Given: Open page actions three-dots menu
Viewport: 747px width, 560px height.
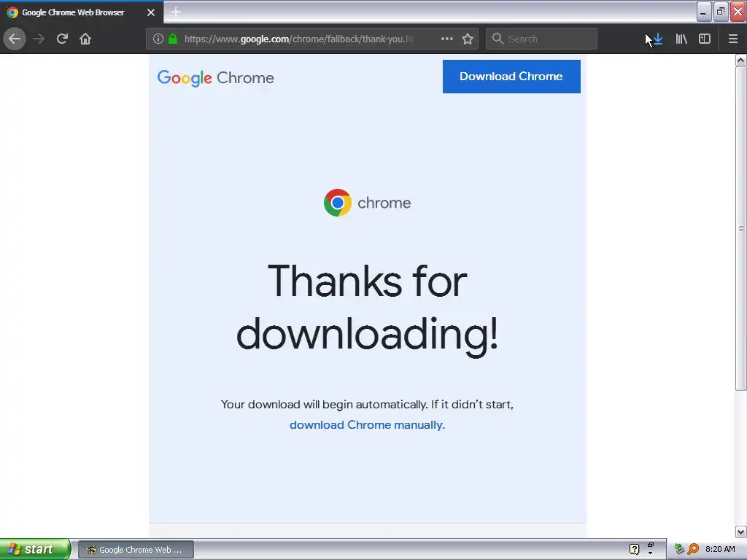Looking at the screenshot, I should pyautogui.click(x=447, y=39).
